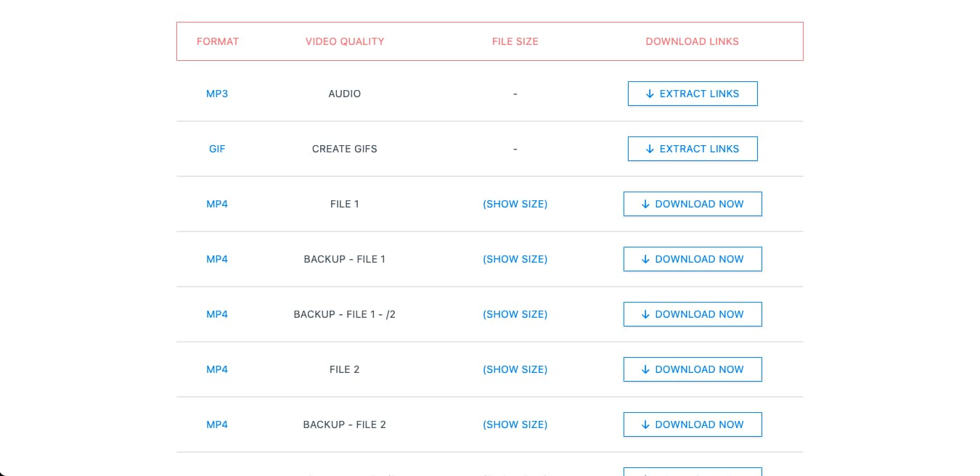Download BACKUP - FILE 2 now

(693, 424)
